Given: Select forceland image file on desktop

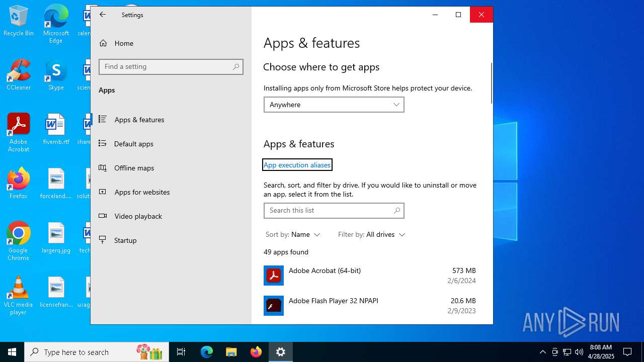Looking at the screenshot, I should (56, 184).
